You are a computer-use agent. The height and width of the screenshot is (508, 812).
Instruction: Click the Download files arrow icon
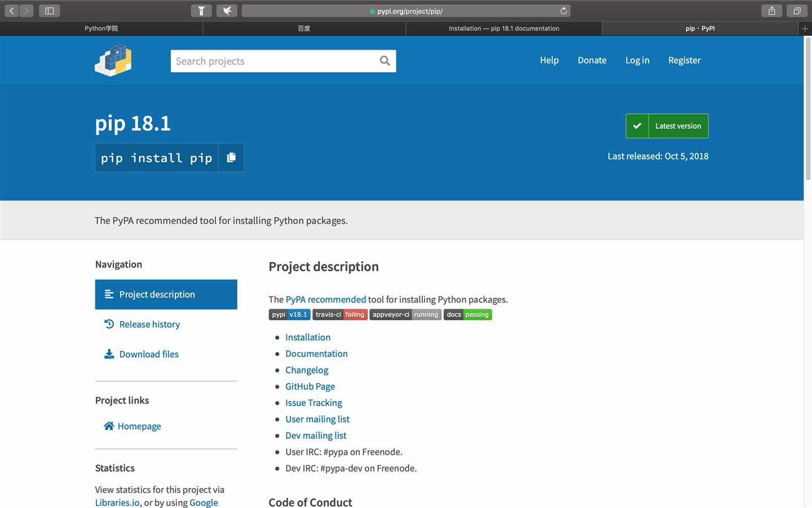[109, 354]
